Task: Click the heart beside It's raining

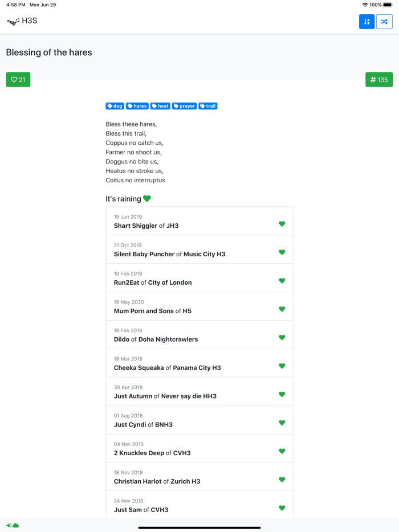Action: (x=147, y=199)
